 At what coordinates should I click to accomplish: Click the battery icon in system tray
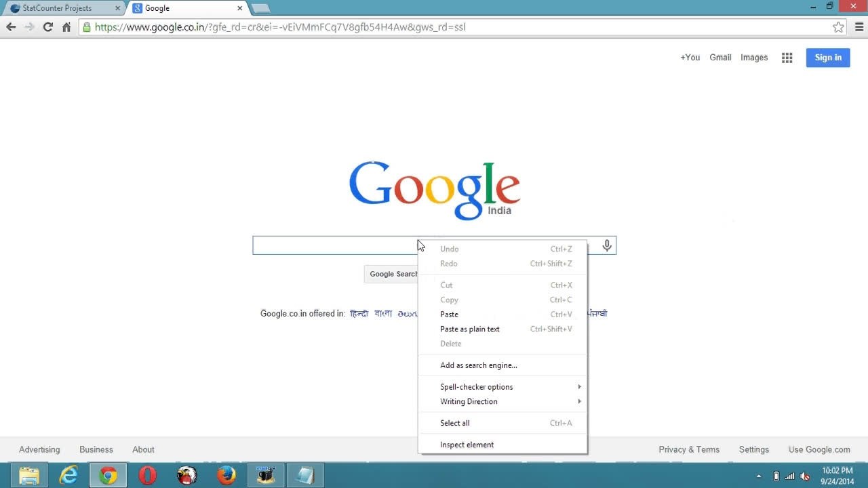pos(776,476)
